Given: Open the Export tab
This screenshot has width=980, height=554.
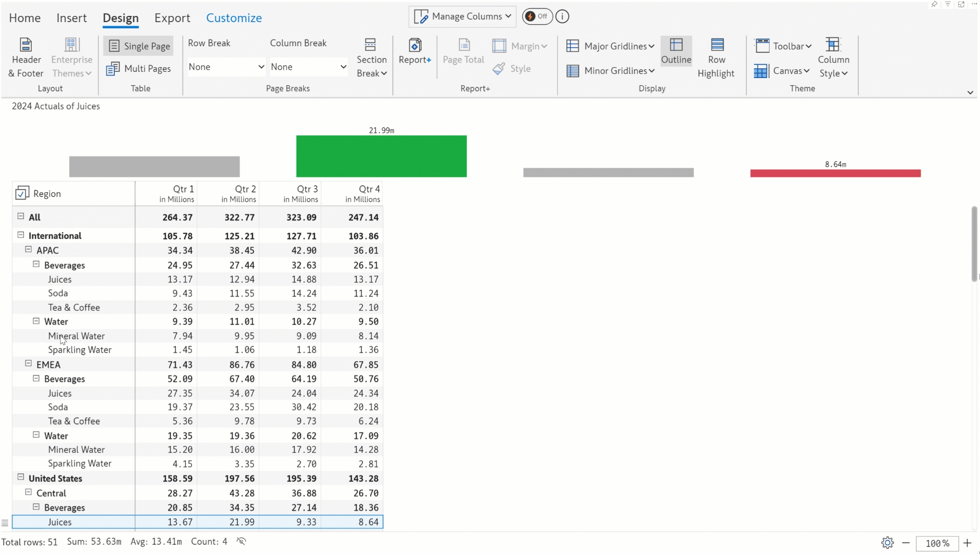Looking at the screenshot, I should (172, 18).
